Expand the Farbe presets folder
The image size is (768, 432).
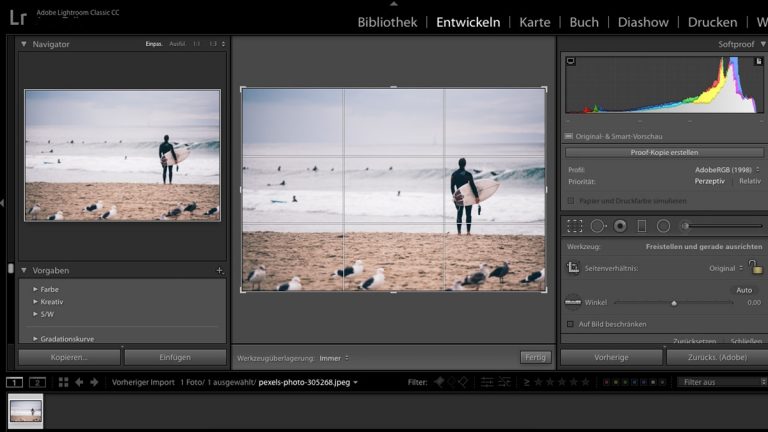[x=36, y=289]
